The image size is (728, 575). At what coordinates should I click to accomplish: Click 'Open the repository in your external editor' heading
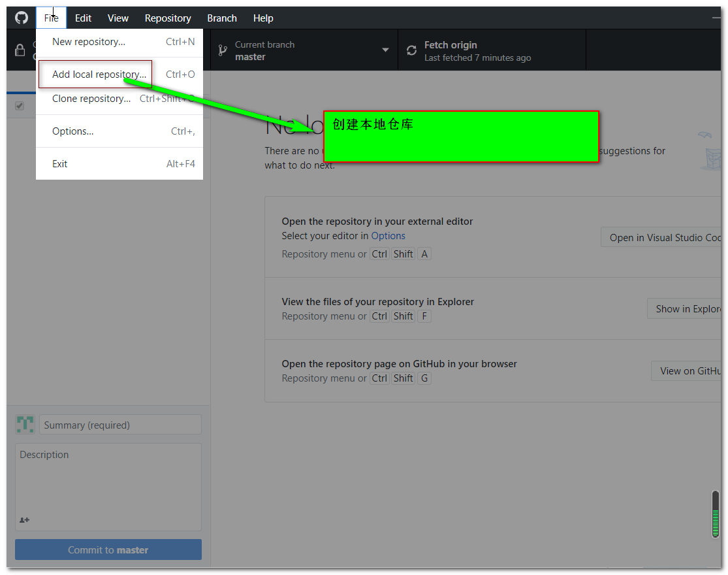coord(377,222)
